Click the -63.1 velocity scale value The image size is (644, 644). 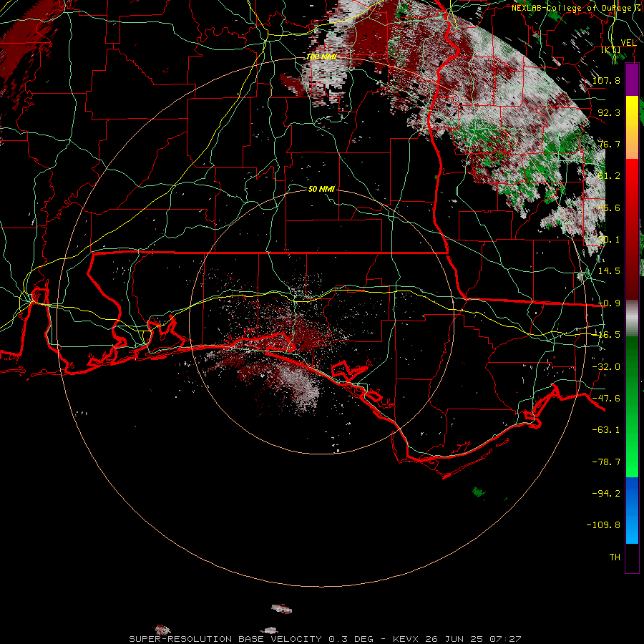[606, 430]
